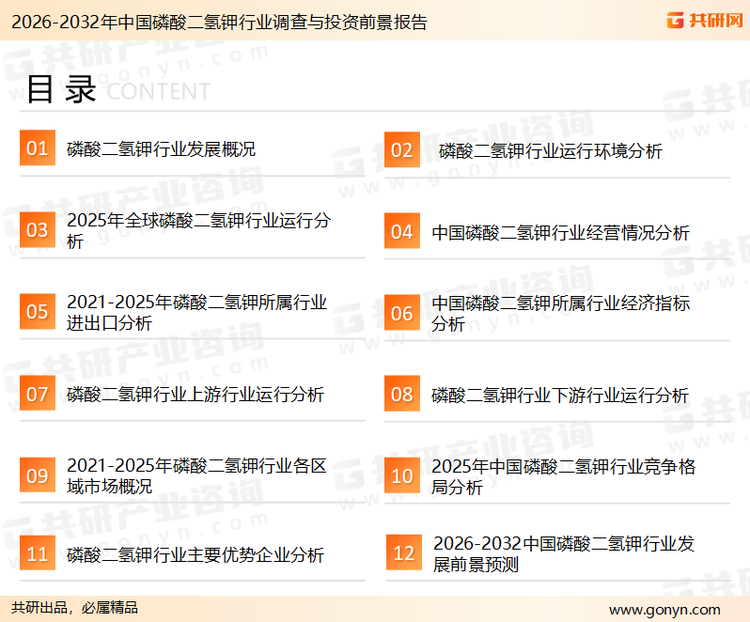This screenshot has width=750, height=622.
Task: Click the orange 01 chapter number box
Action: tap(37, 148)
